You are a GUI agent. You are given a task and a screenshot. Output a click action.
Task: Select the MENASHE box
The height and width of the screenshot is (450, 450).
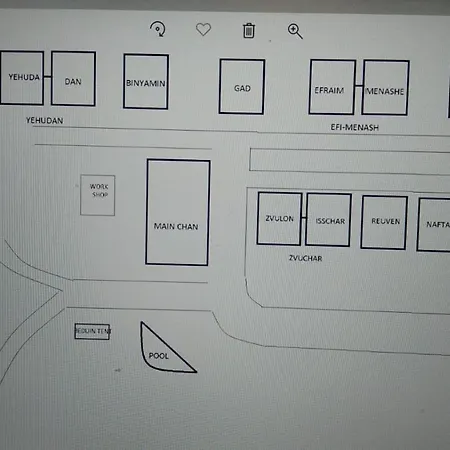[x=385, y=88]
